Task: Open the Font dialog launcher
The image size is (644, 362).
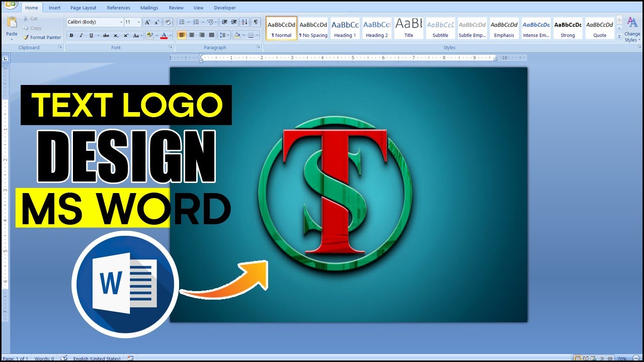Action: (x=171, y=47)
